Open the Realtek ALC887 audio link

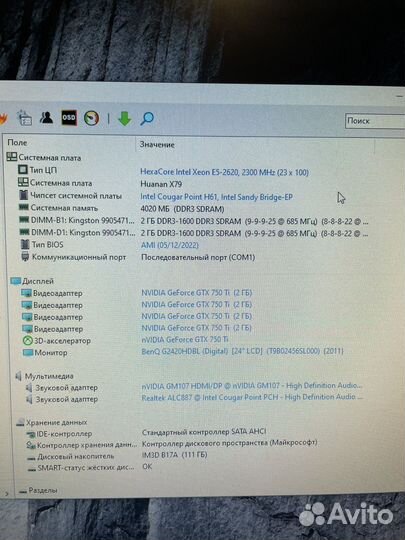(252, 397)
